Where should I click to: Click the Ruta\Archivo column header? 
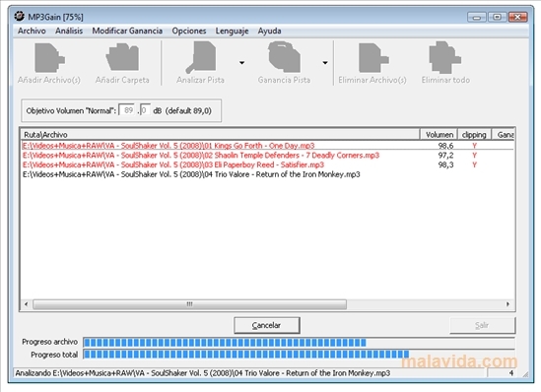pos(220,135)
